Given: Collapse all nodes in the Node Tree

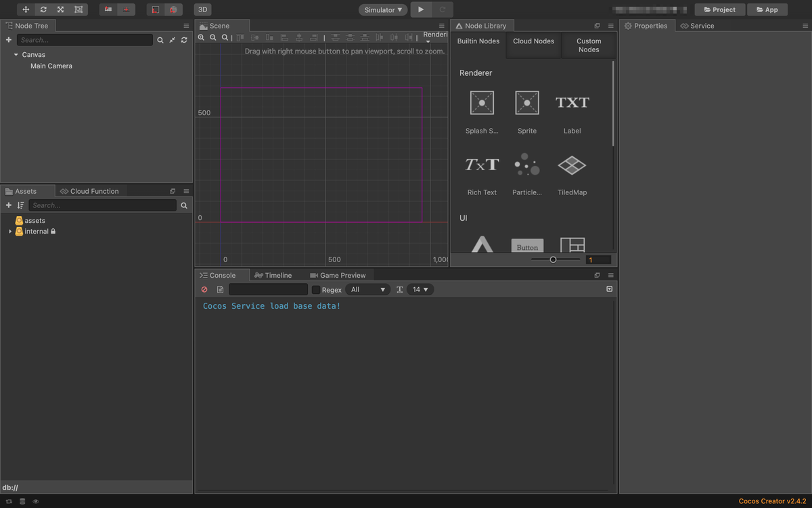Looking at the screenshot, I should [x=173, y=40].
